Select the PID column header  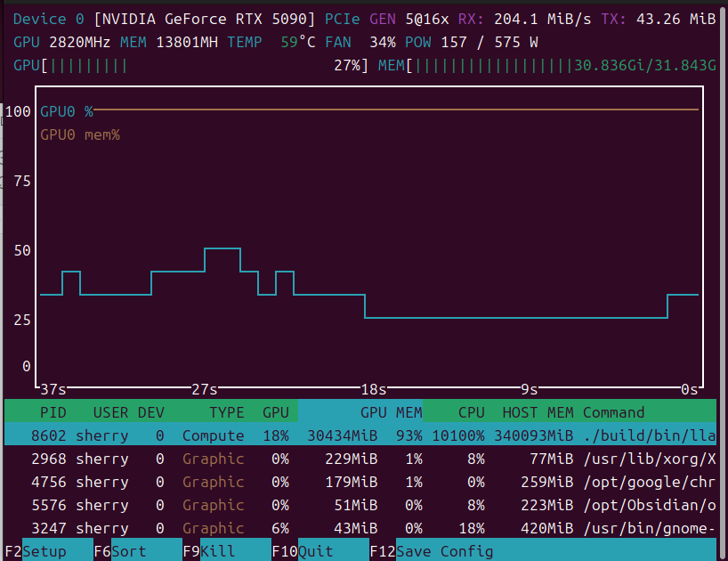tap(53, 412)
